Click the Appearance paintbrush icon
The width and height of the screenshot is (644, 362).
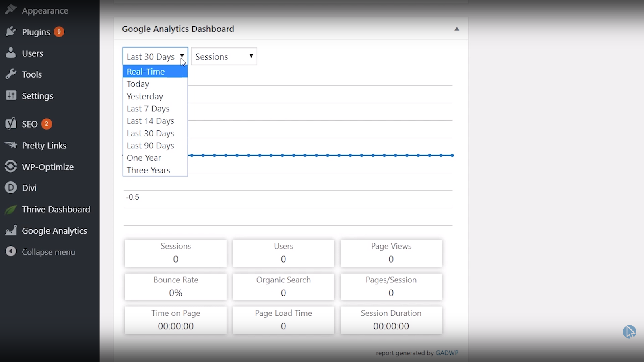click(11, 10)
